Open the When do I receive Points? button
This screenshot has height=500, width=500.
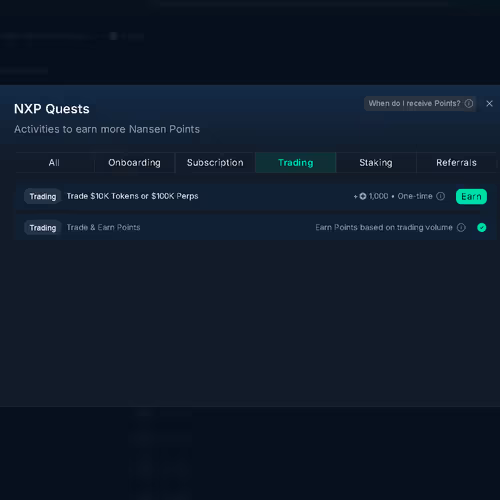pos(420,104)
